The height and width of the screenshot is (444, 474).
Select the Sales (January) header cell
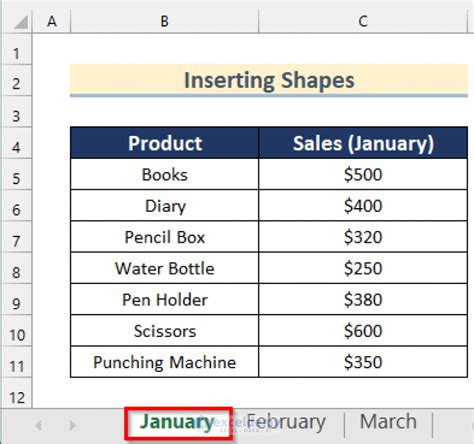click(x=363, y=143)
